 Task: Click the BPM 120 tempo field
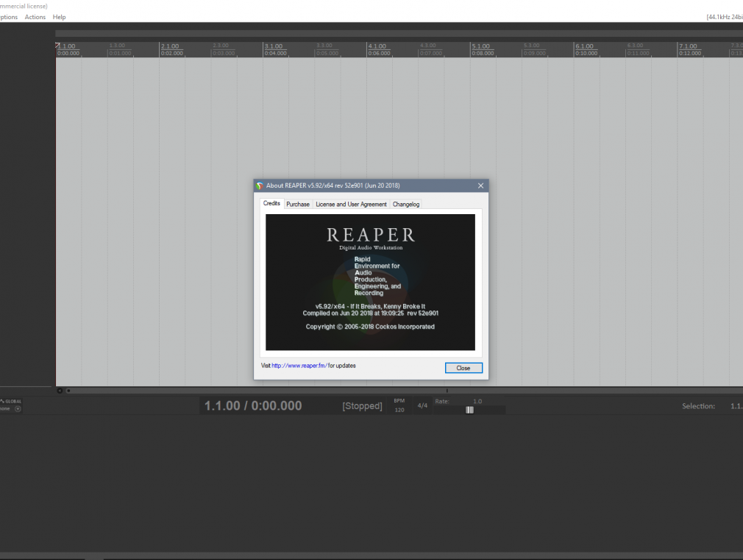(x=399, y=406)
